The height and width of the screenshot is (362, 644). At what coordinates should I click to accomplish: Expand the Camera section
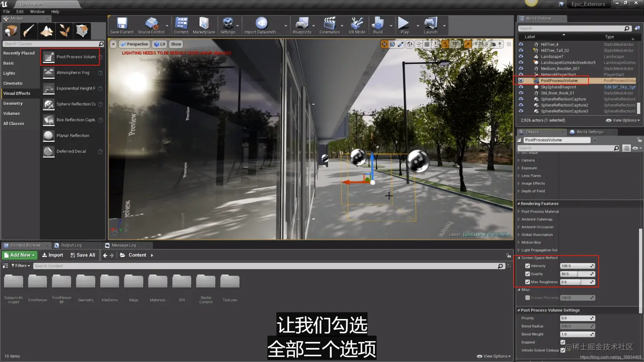pos(518,160)
